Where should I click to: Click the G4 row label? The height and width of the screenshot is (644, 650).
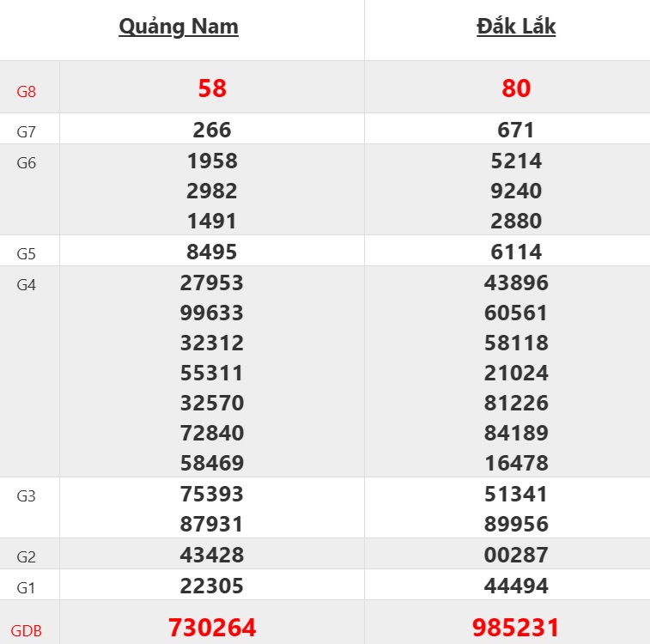point(27,285)
